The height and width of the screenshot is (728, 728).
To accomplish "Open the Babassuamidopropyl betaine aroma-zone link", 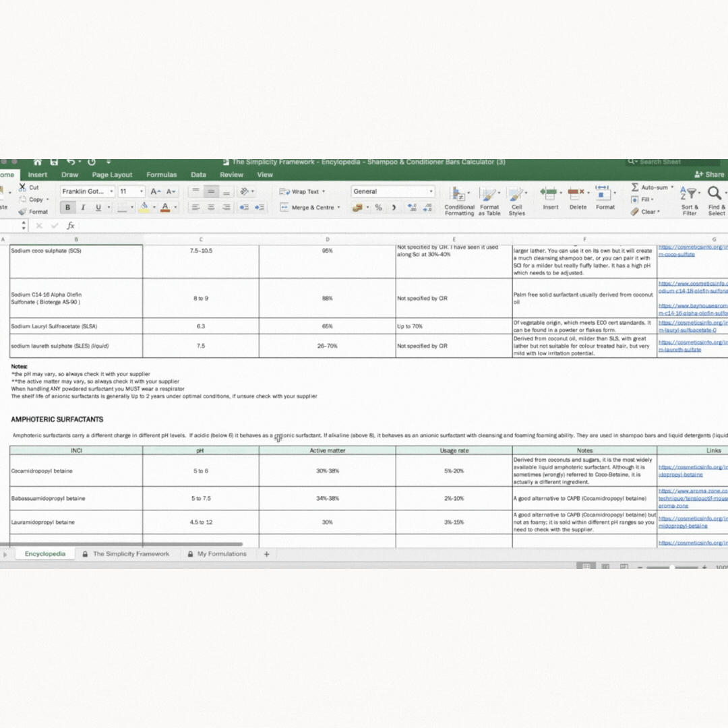I will (x=693, y=498).
